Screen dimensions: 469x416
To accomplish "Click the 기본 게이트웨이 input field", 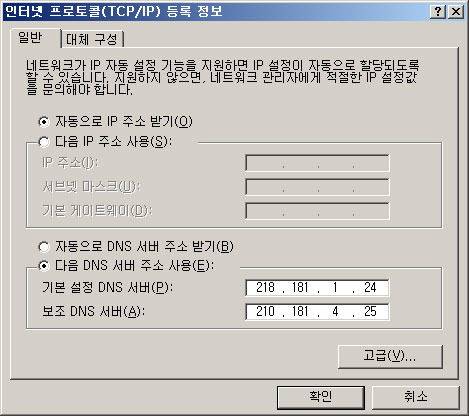I will click(x=317, y=211).
